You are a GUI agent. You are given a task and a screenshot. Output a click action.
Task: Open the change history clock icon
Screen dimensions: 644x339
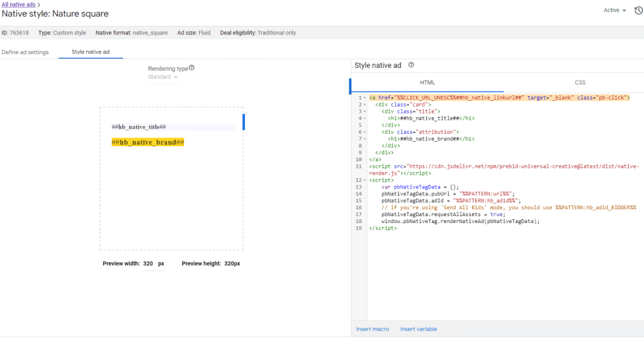[x=638, y=11]
